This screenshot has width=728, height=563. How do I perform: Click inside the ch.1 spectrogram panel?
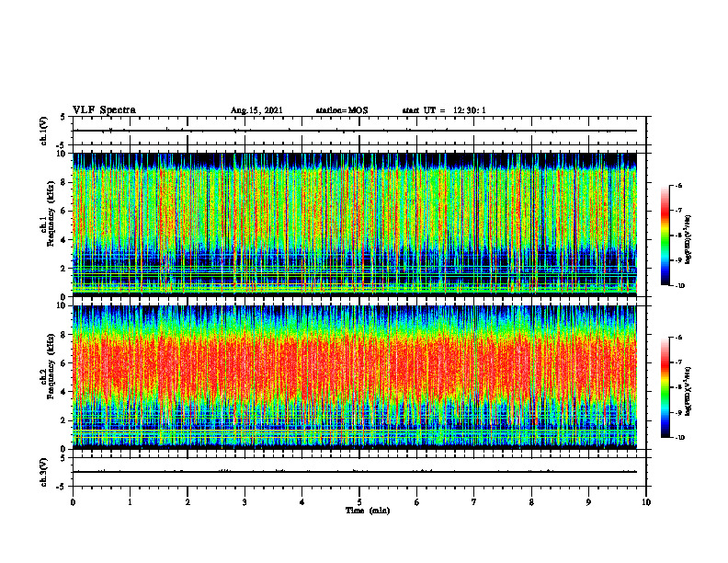(x=355, y=224)
